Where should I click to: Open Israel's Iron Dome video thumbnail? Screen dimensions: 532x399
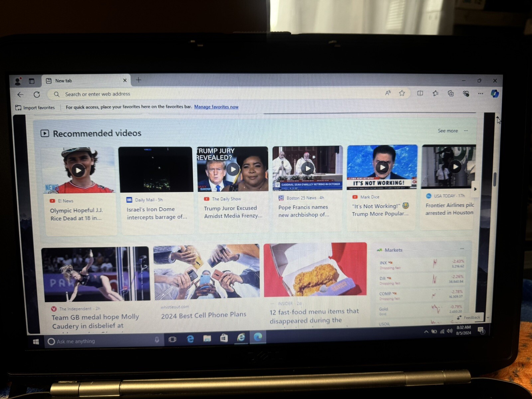[155, 169]
